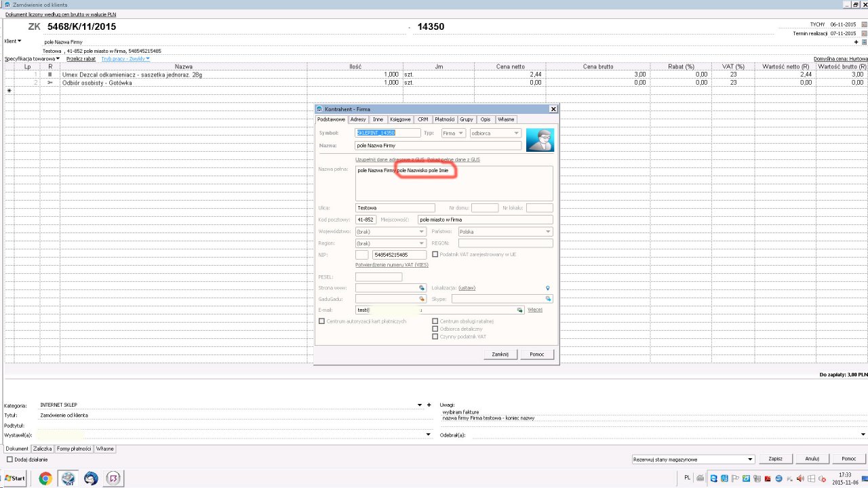This screenshot has width=868, height=488.
Task: Toggle the Odbiorca detaliczny checkbox
Action: pyautogui.click(x=435, y=329)
